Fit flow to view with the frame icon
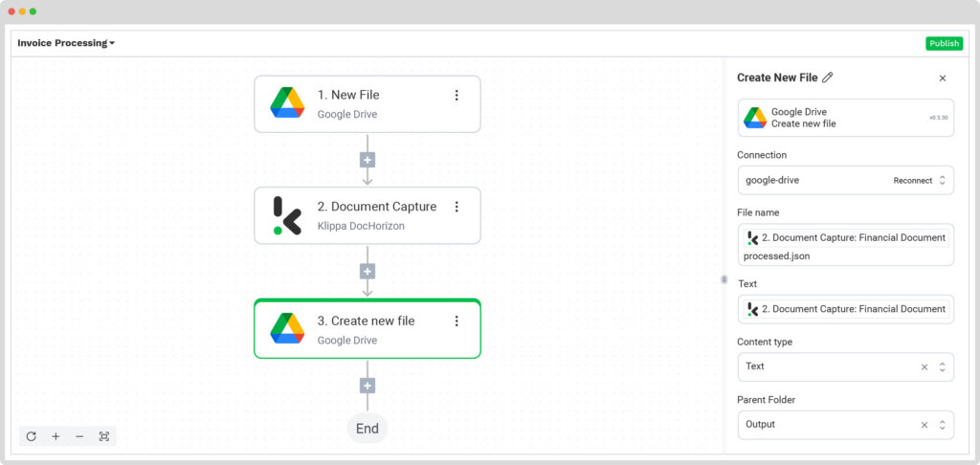Viewport: 980px width, 465px height. (103, 436)
